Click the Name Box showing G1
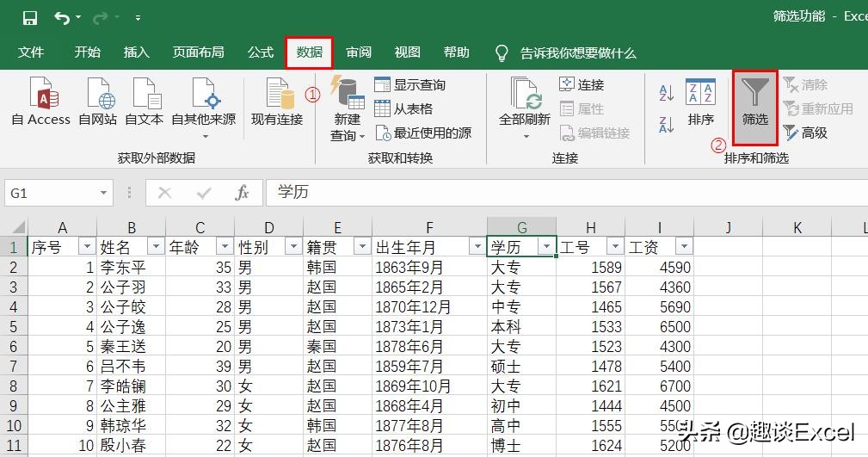Screen dimensions: 868x457 pos(50,194)
